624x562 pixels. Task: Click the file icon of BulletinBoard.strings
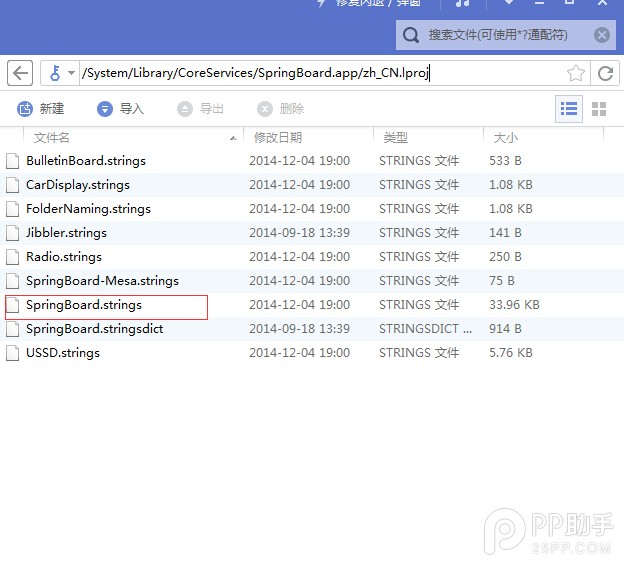point(12,161)
